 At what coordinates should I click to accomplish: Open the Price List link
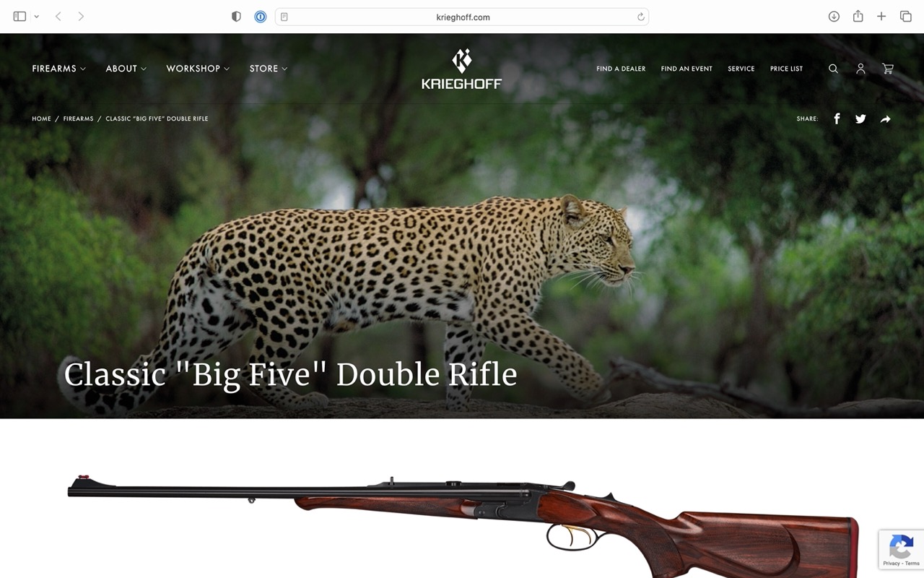coord(786,69)
